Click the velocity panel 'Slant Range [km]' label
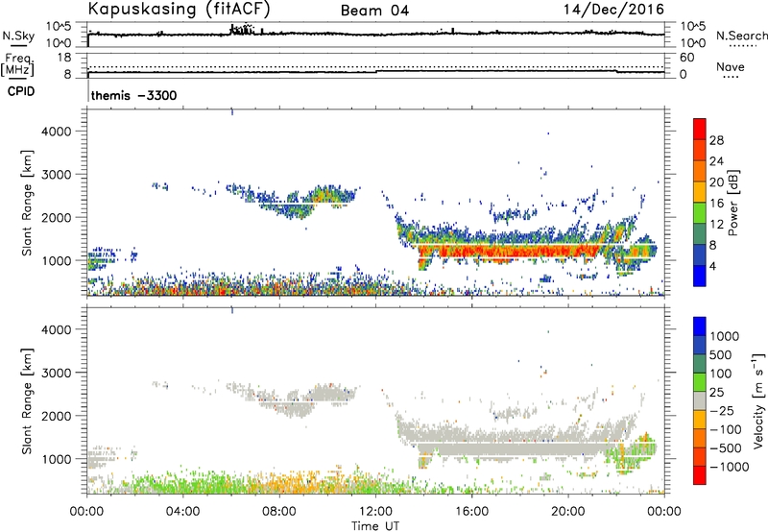 [x=27, y=400]
